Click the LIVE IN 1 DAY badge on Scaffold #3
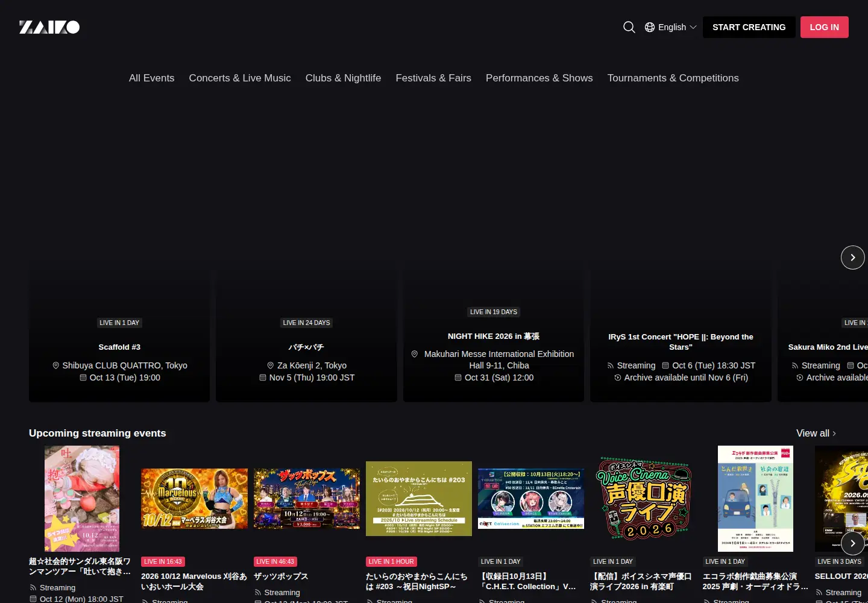Image resolution: width=868 pixels, height=603 pixels. pos(119,323)
